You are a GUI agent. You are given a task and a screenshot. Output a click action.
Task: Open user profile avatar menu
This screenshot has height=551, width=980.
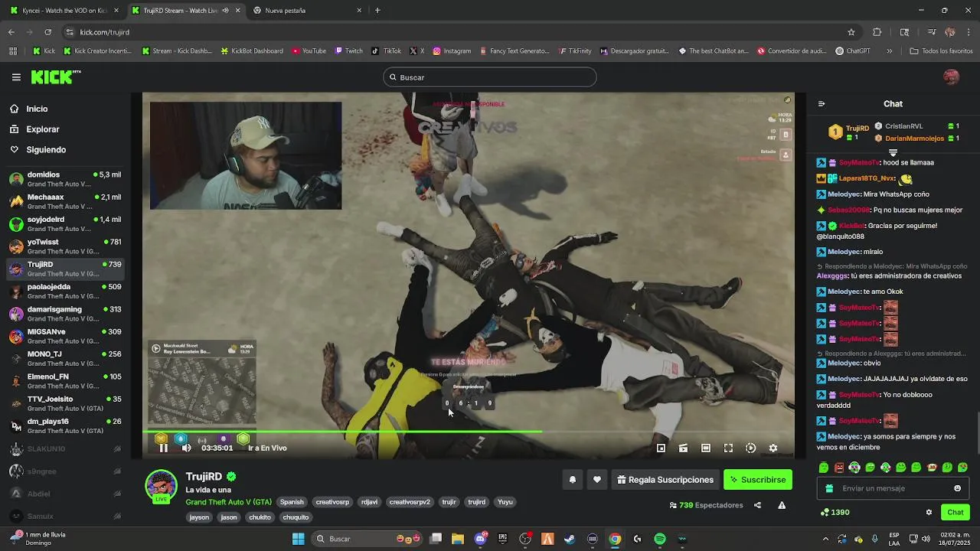tap(951, 77)
